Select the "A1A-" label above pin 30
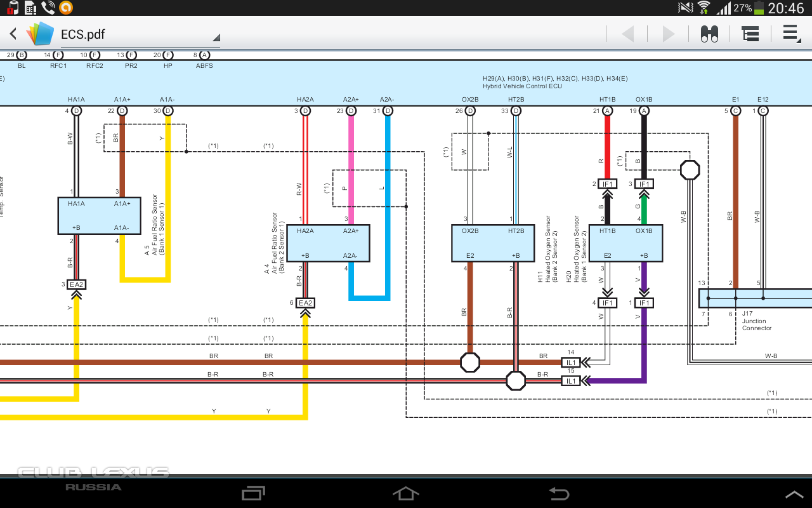The width and height of the screenshot is (812, 508). 167,100
